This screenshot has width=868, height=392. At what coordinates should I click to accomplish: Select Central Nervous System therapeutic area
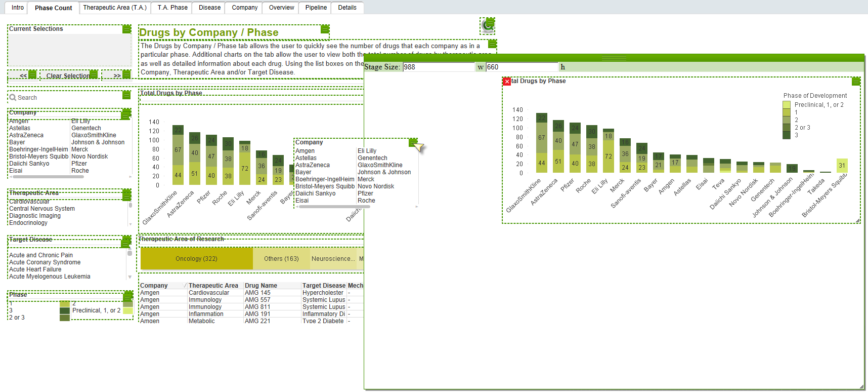pos(42,209)
